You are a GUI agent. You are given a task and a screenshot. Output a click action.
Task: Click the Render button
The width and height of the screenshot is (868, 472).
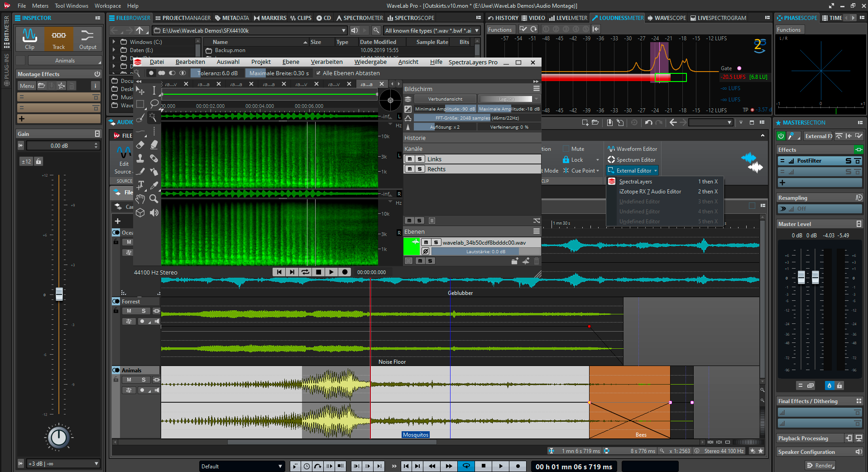(820, 465)
